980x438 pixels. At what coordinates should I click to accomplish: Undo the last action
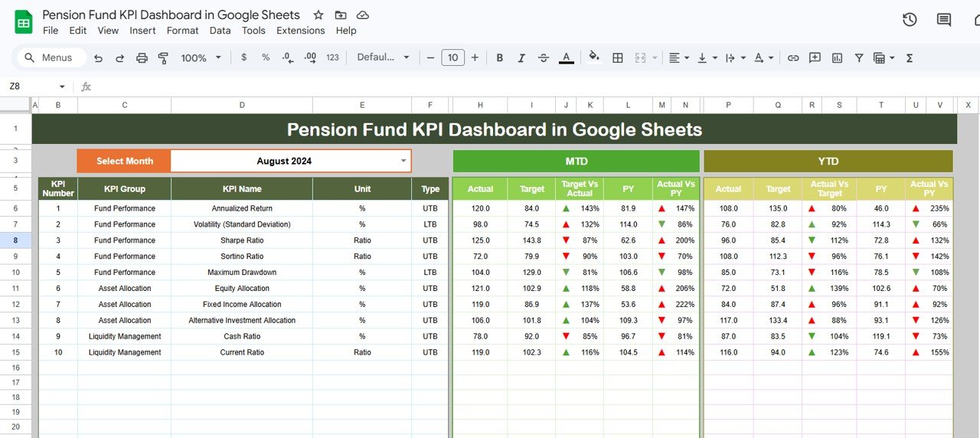point(98,57)
